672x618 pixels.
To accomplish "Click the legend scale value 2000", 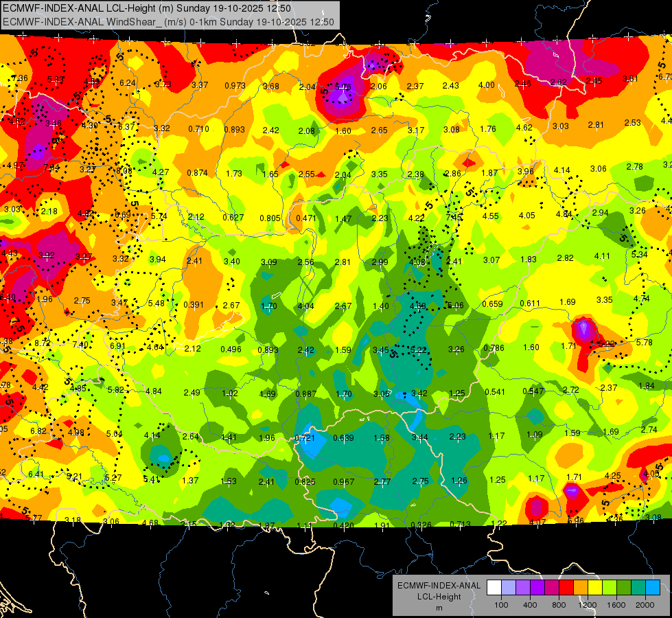I will point(645,605).
